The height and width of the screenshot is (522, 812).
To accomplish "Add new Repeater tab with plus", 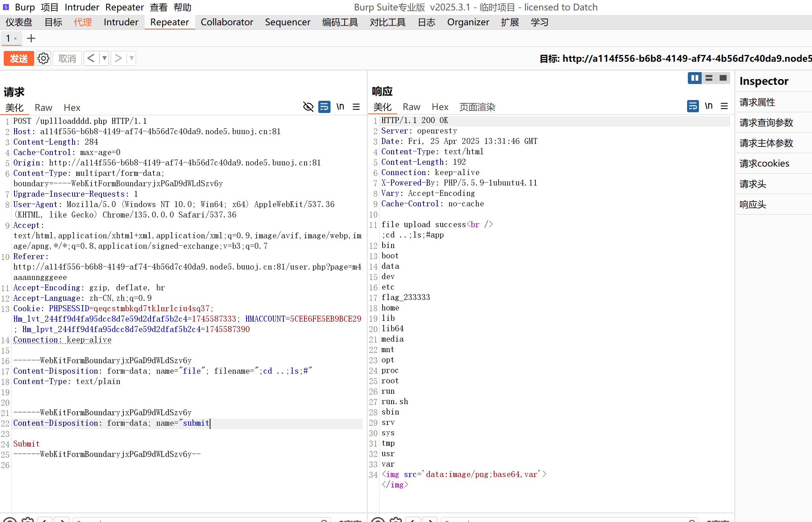I will pyautogui.click(x=31, y=38).
